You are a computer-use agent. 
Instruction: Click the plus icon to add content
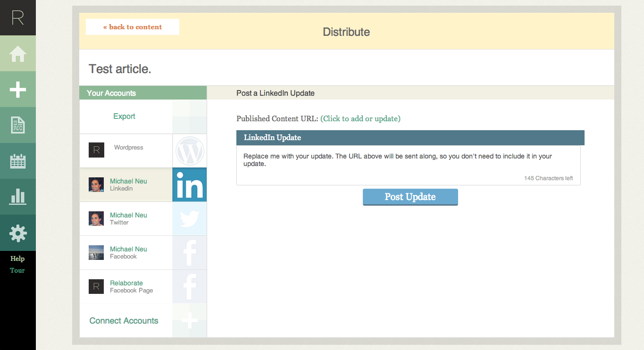pyautogui.click(x=18, y=89)
